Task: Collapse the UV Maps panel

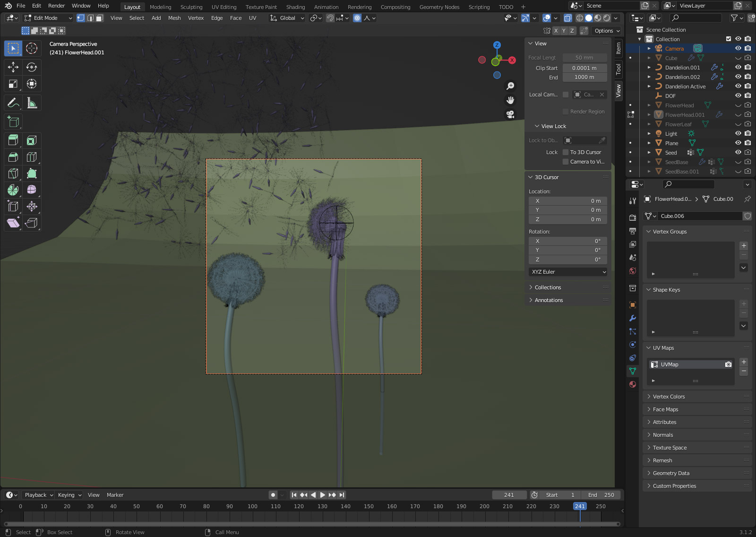Action: (x=663, y=348)
